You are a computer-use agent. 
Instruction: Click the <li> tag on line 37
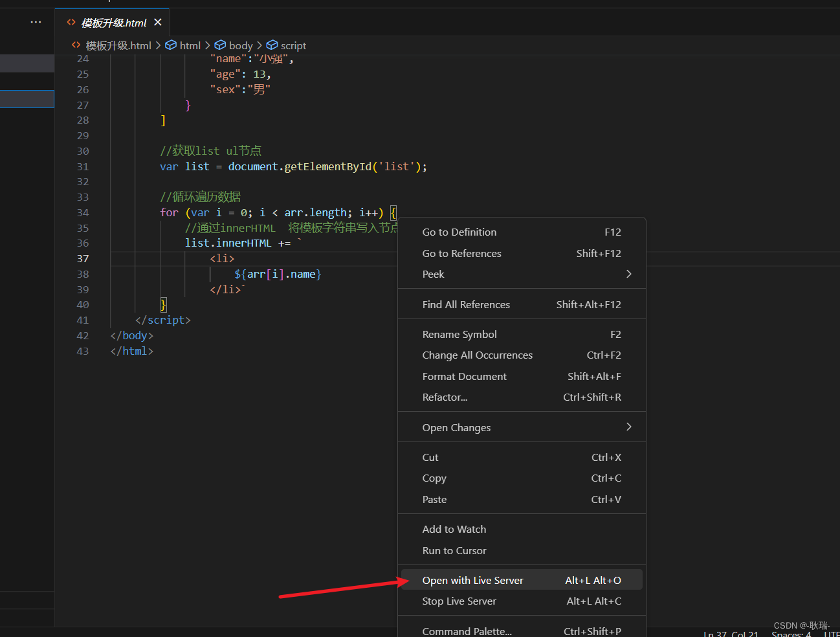(222, 258)
